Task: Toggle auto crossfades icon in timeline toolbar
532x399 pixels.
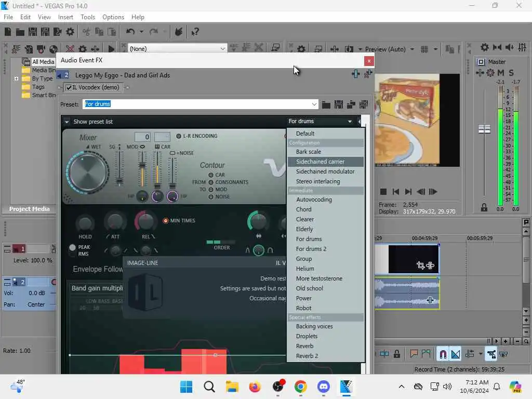Action: (456, 354)
